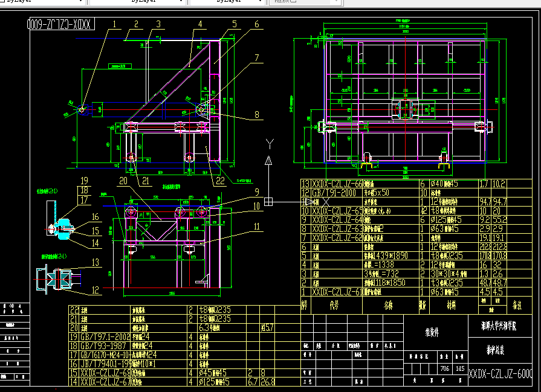The width and height of the screenshot is (541, 392).
Task: Select balloon number 7 callout
Action: (257, 58)
